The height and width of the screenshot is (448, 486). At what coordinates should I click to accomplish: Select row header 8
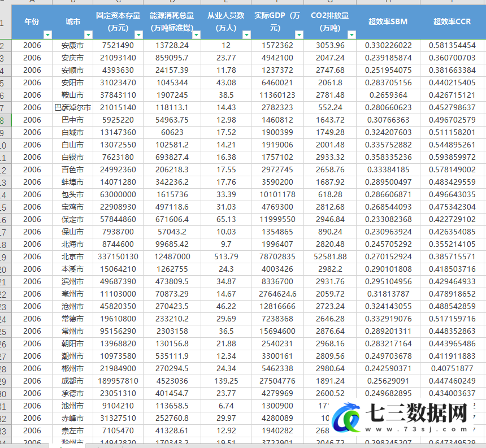coord(6,120)
